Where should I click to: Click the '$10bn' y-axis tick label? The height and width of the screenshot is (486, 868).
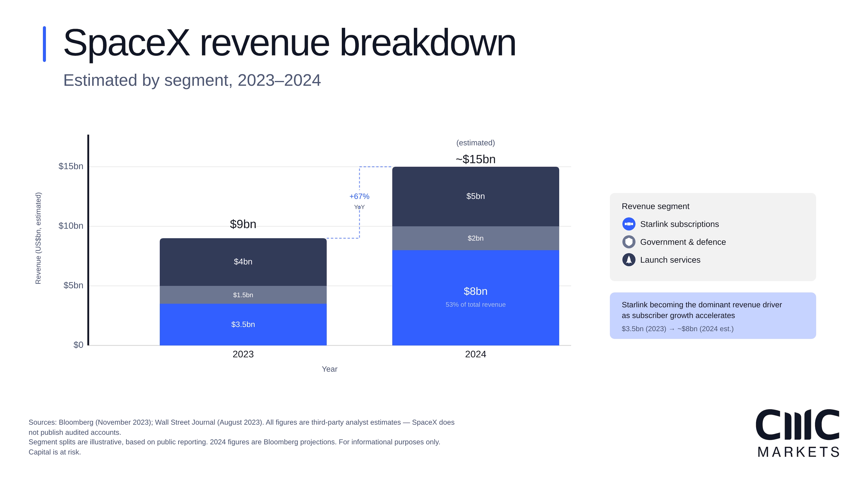[x=71, y=226]
